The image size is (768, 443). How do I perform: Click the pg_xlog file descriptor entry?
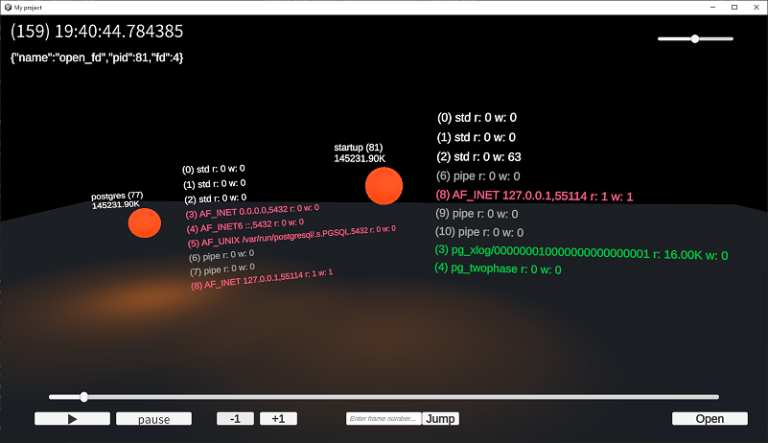pyautogui.click(x=581, y=252)
